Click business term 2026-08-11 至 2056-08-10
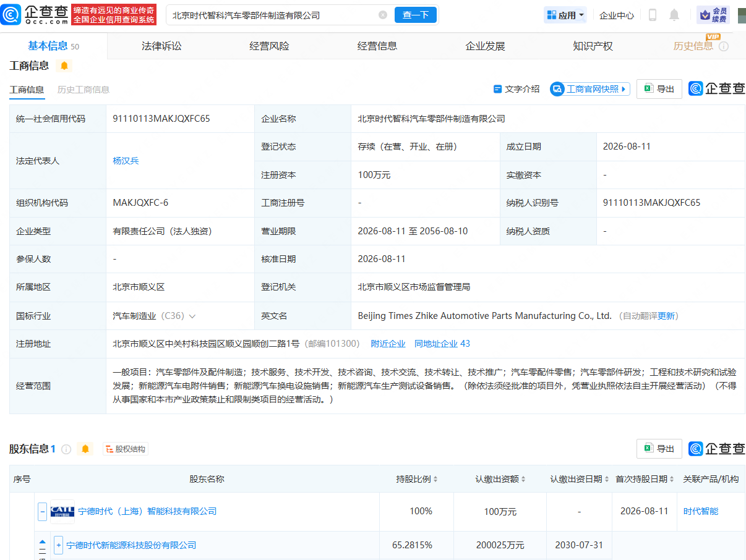Image resolution: width=746 pixels, height=560 pixels. pos(413,231)
